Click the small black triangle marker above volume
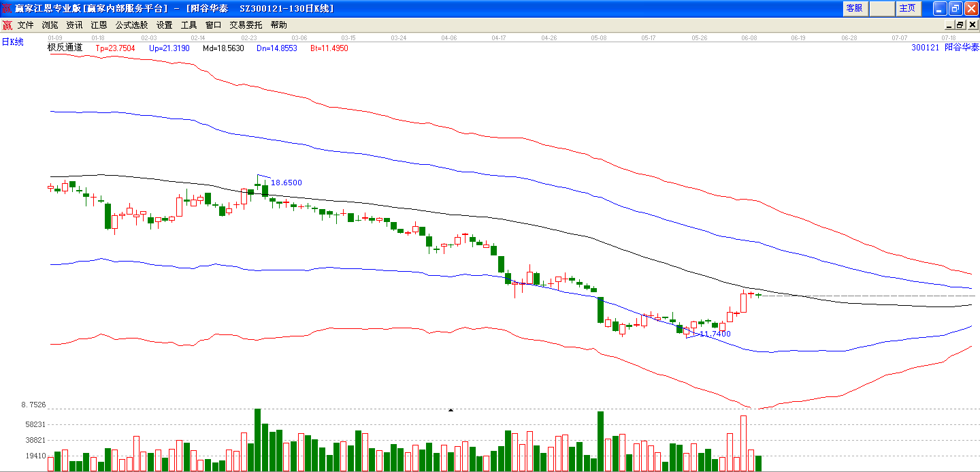This screenshot has width=980, height=472. pyautogui.click(x=450, y=410)
